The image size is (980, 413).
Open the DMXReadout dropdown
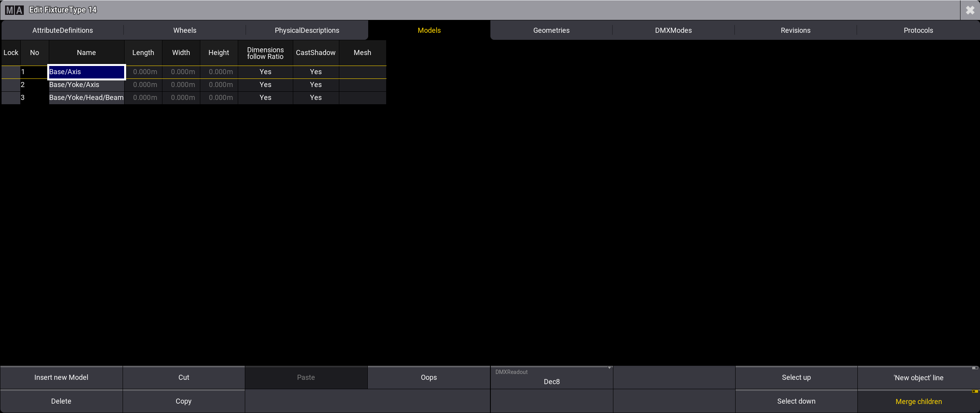551,377
